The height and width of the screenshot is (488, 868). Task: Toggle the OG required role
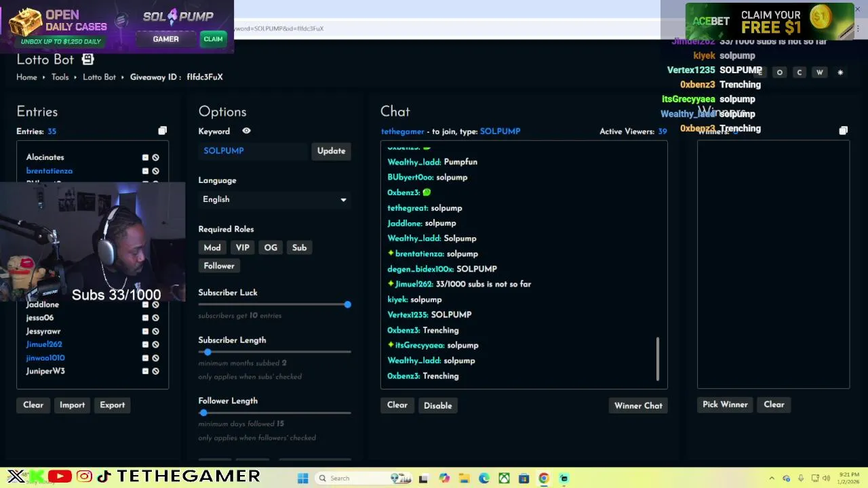point(271,247)
